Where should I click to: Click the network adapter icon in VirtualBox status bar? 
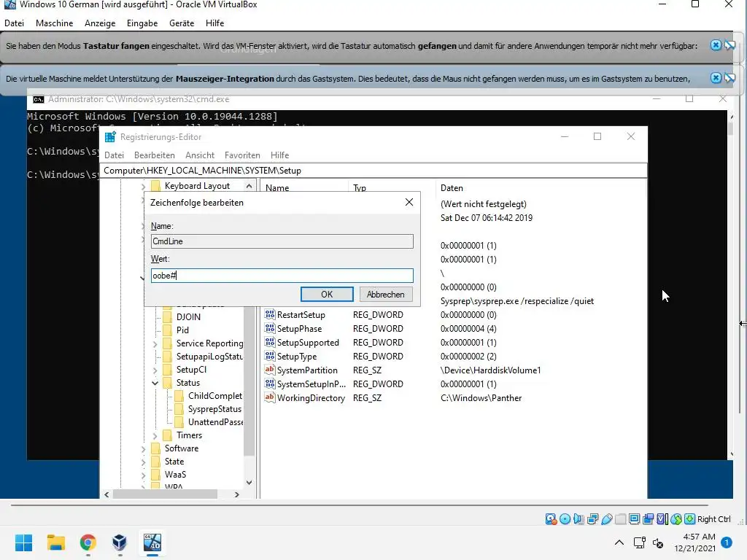pyautogui.click(x=592, y=519)
